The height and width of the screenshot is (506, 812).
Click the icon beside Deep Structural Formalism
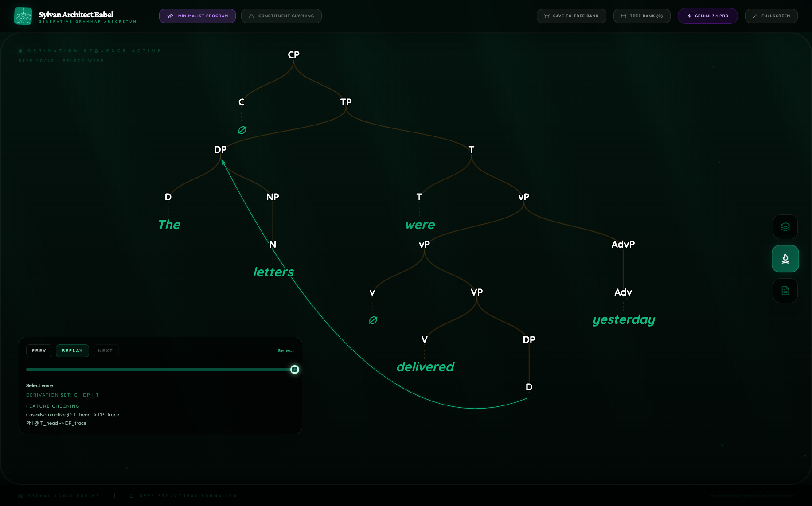pos(132,496)
